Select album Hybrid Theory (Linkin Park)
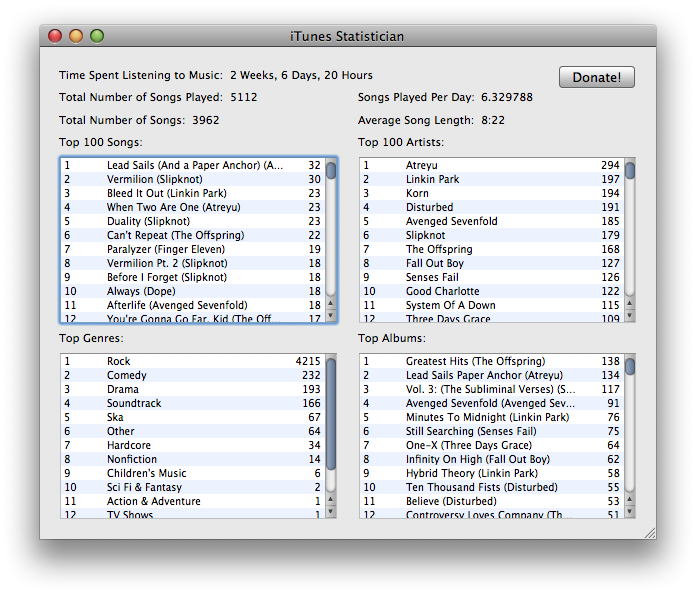This screenshot has height=594, width=696. 492,473
